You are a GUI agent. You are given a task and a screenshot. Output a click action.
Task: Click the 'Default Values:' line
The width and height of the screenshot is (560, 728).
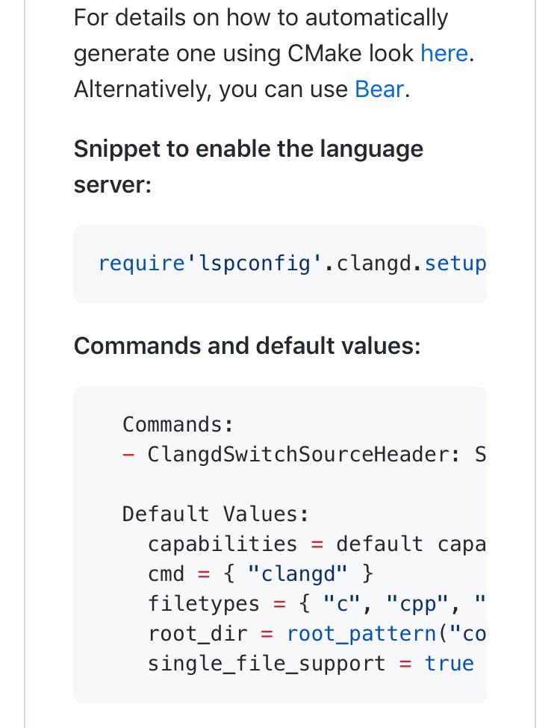pyautogui.click(x=215, y=514)
